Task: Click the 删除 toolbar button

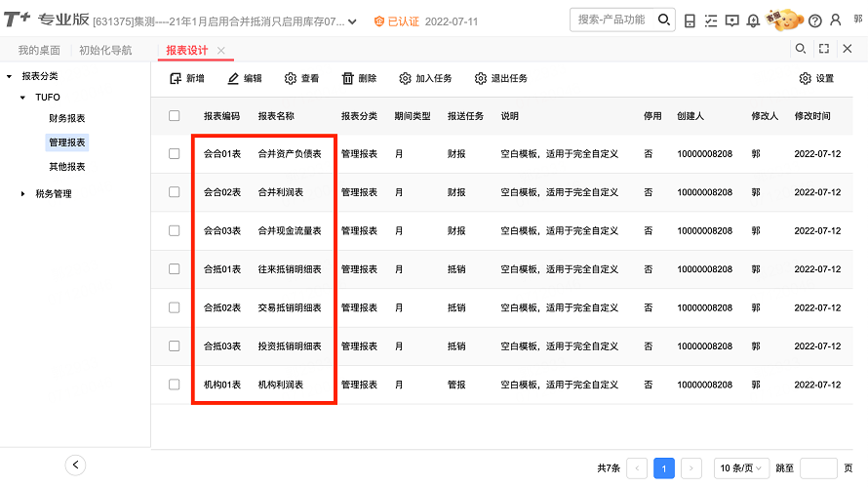Action: tap(359, 79)
